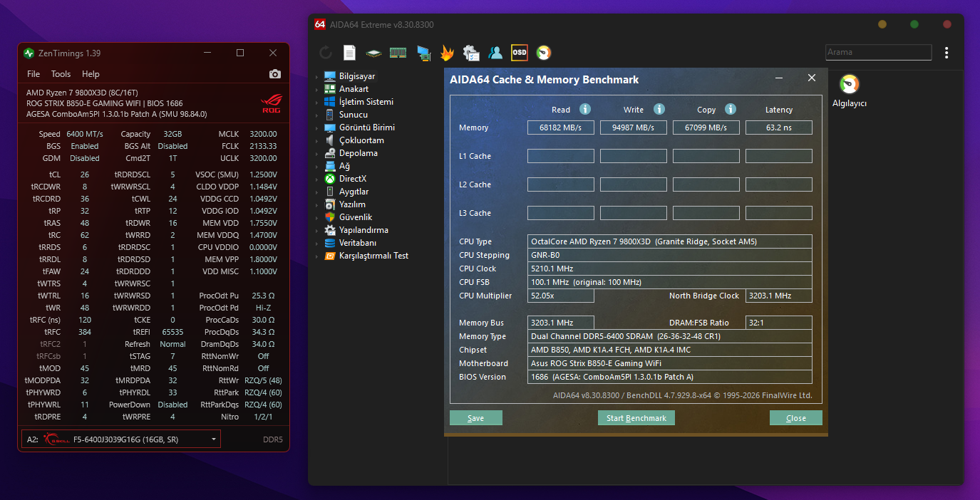980x500 pixels.
Task: Open the OSD panel icon
Action: (x=520, y=52)
